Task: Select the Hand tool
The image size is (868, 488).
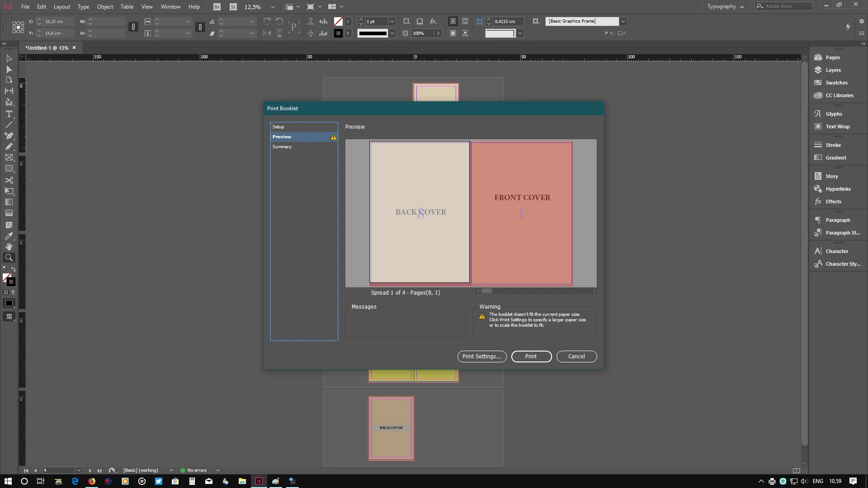Action: pyautogui.click(x=9, y=247)
